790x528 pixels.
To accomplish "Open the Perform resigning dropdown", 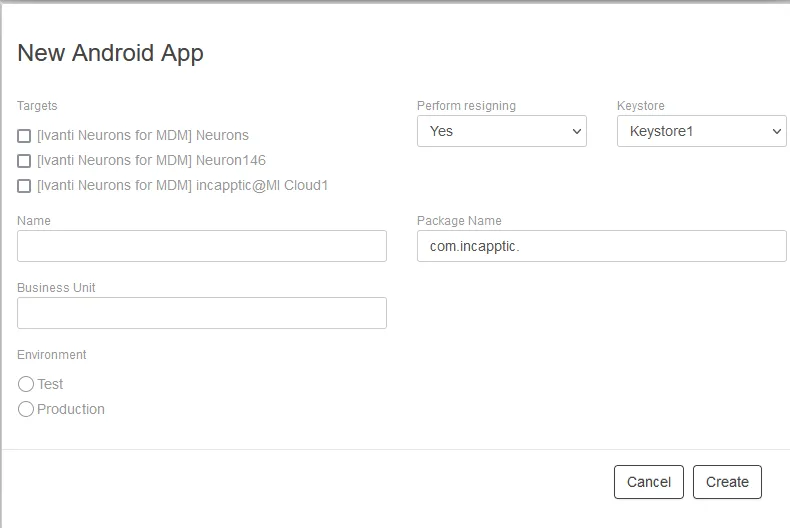I will [502, 131].
